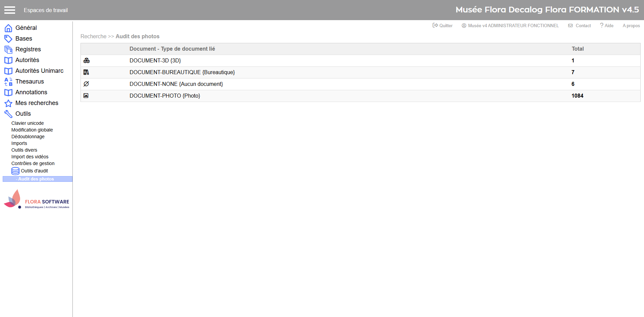This screenshot has width=644, height=317.
Task: Click the Aide question mark icon
Action: click(x=602, y=25)
